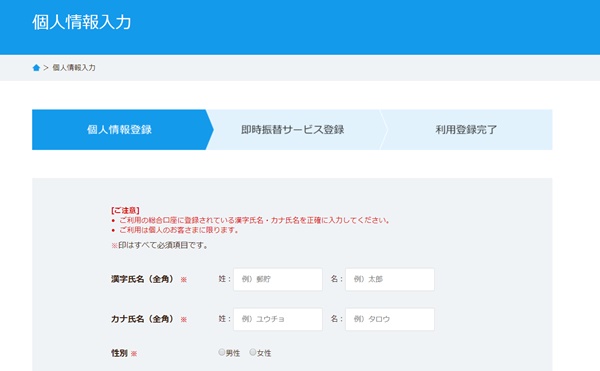Click the 性別 field label
This screenshot has height=371, width=600.
pyautogui.click(x=119, y=353)
